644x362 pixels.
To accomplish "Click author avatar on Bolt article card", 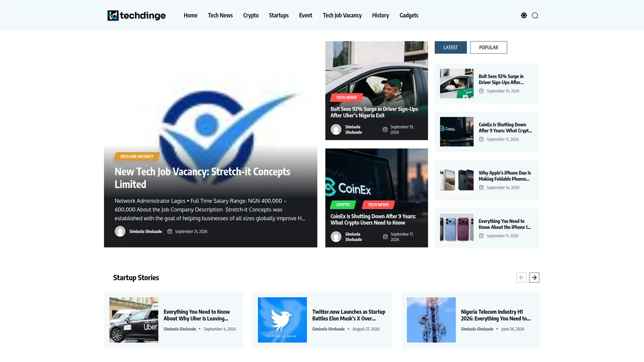I will (x=336, y=130).
